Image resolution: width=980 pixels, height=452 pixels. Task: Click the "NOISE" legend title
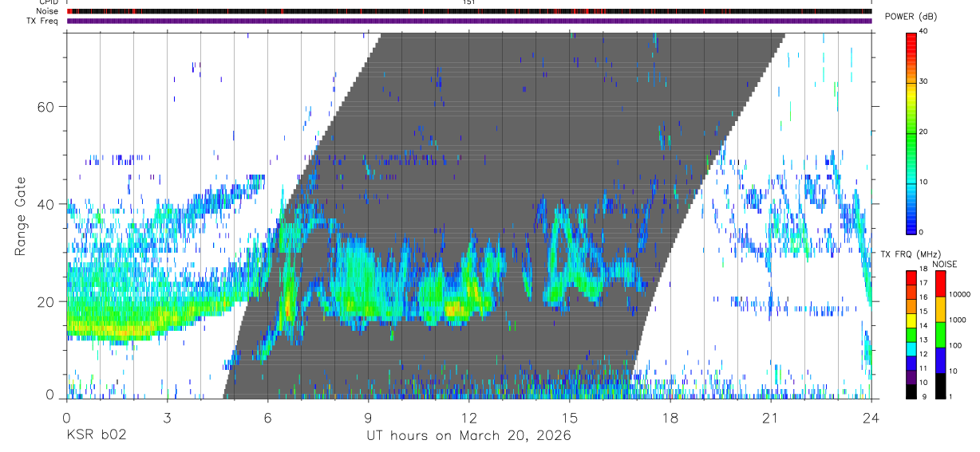click(x=944, y=264)
